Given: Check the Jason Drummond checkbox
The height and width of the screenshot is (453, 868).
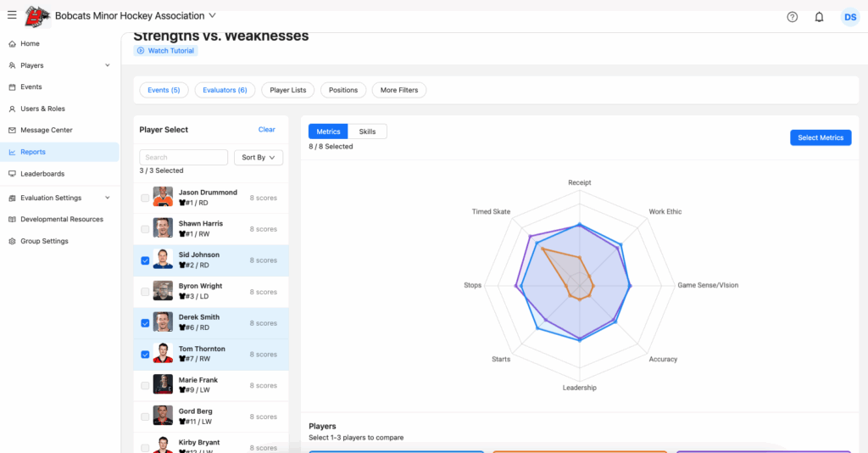Looking at the screenshot, I should point(145,198).
